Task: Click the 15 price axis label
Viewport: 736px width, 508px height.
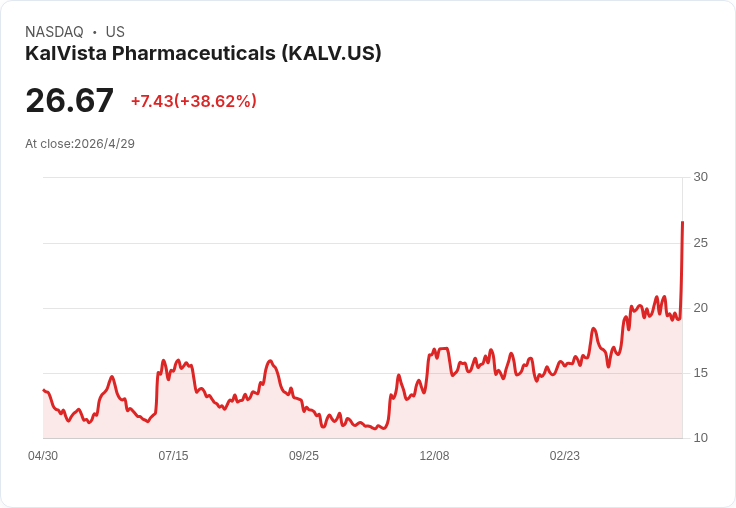Action: pyautogui.click(x=700, y=373)
